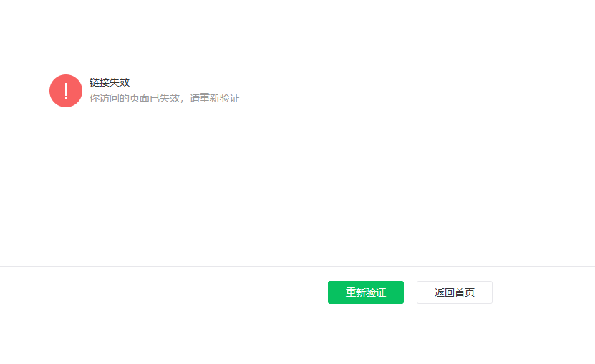This screenshot has height=364, width=595.
Task: Click the 请重新验证 phrase in the gray message
Action: point(214,98)
